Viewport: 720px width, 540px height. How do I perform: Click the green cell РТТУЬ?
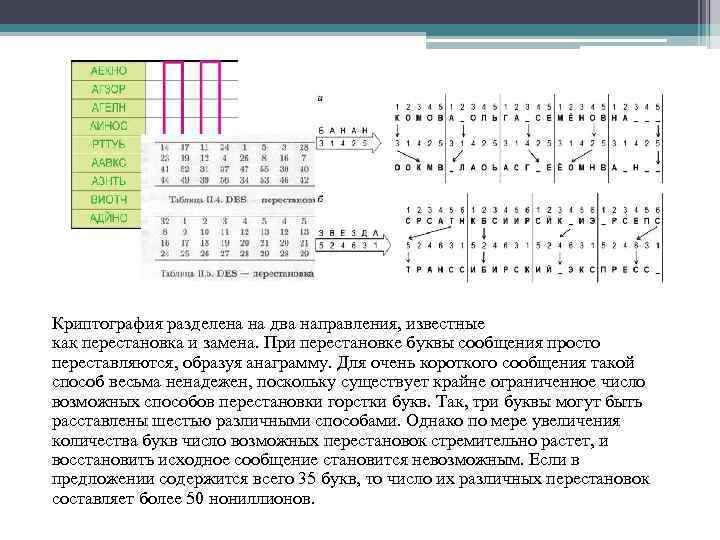(x=109, y=144)
